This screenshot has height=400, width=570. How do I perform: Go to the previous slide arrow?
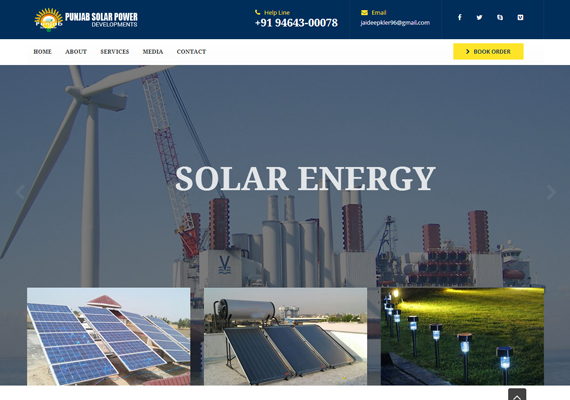[20, 192]
